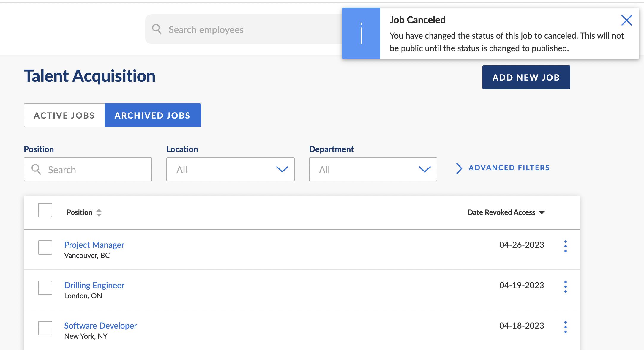Sort by Position column arrows
This screenshot has height=350, width=644.
point(99,212)
